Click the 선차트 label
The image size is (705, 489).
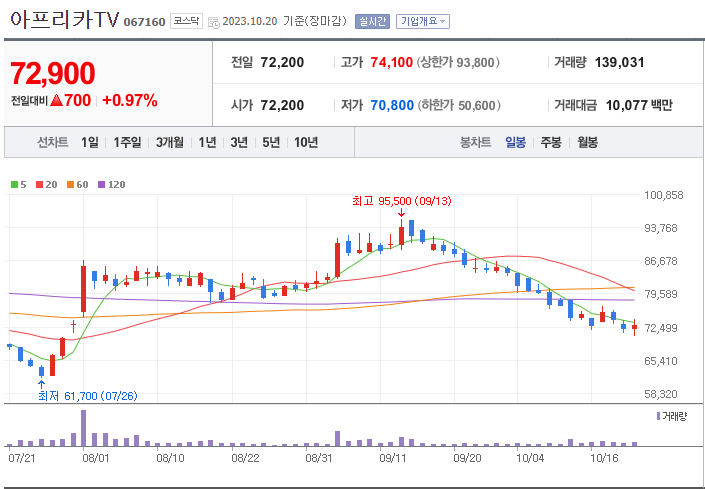(x=53, y=142)
